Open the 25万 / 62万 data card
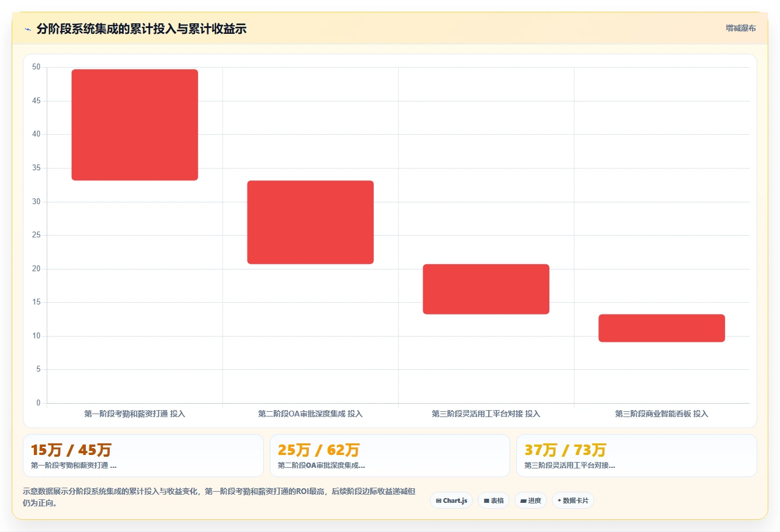 (x=390, y=456)
